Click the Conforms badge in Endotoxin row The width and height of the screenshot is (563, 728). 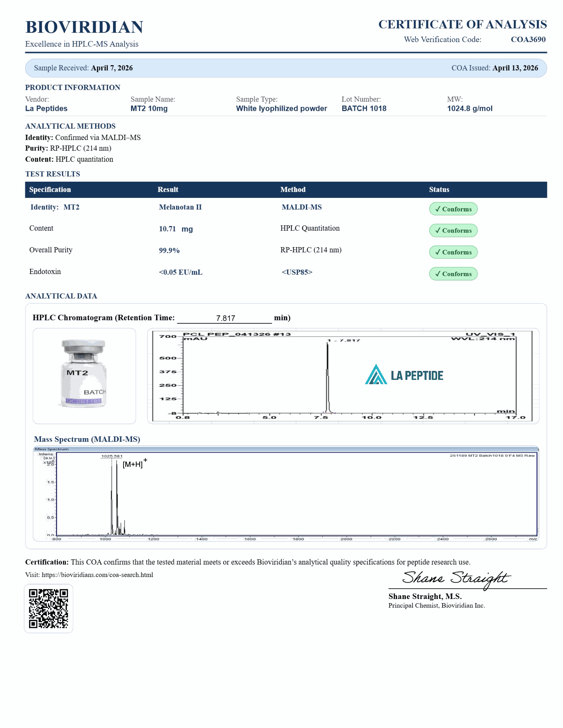pyautogui.click(x=453, y=274)
